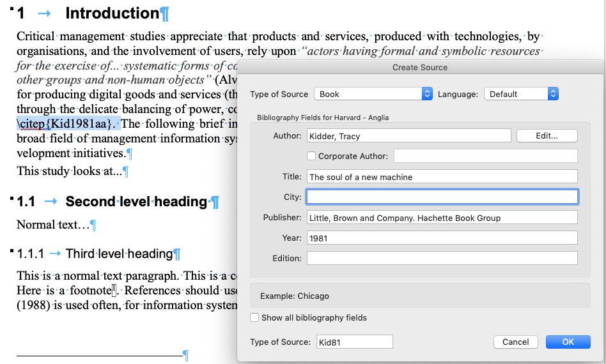The image size is (606, 364).
Task: Click the Year field showing 1981
Action: point(442,238)
